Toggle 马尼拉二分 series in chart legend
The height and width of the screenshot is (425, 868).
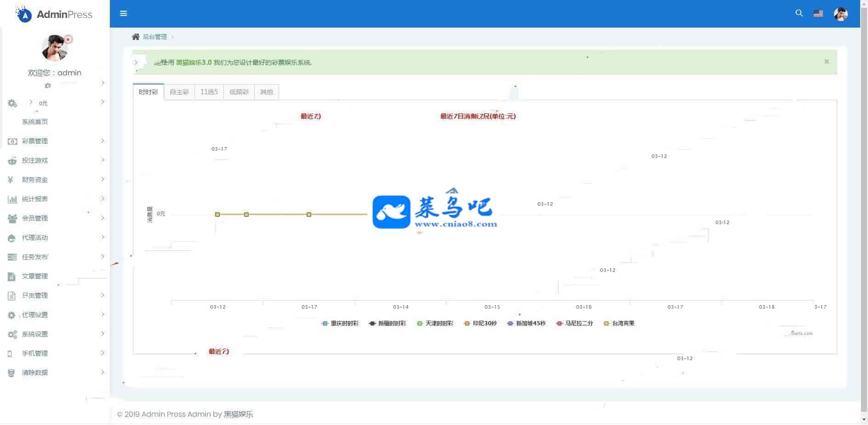575,323
